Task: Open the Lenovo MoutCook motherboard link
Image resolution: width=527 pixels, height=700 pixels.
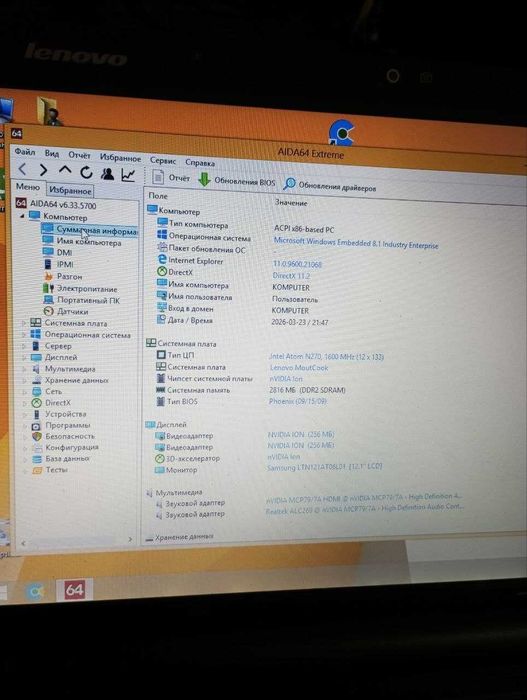Action: pyautogui.click(x=299, y=367)
